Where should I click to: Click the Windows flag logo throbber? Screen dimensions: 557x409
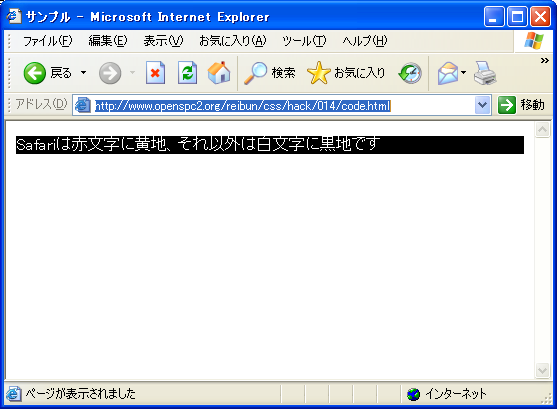tap(534, 41)
